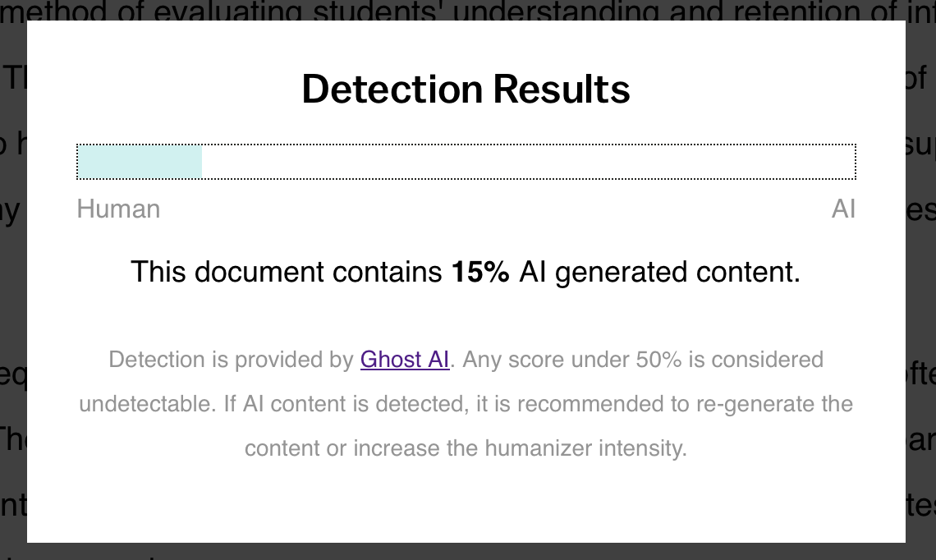Image resolution: width=936 pixels, height=560 pixels.
Task: Click the empty white portion of detection bar
Action: [525, 162]
